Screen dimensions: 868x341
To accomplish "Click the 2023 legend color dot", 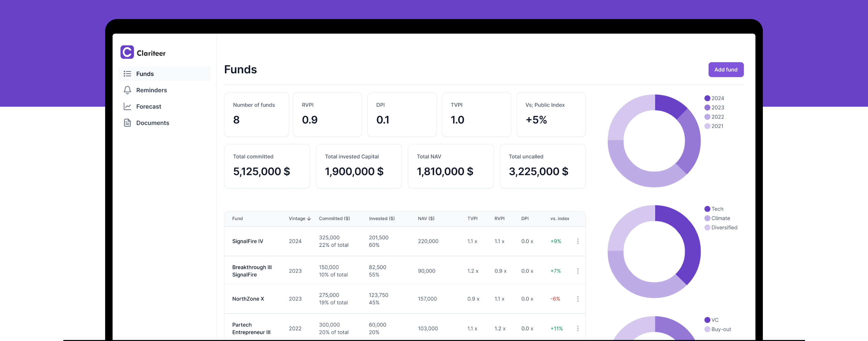I will (x=707, y=108).
